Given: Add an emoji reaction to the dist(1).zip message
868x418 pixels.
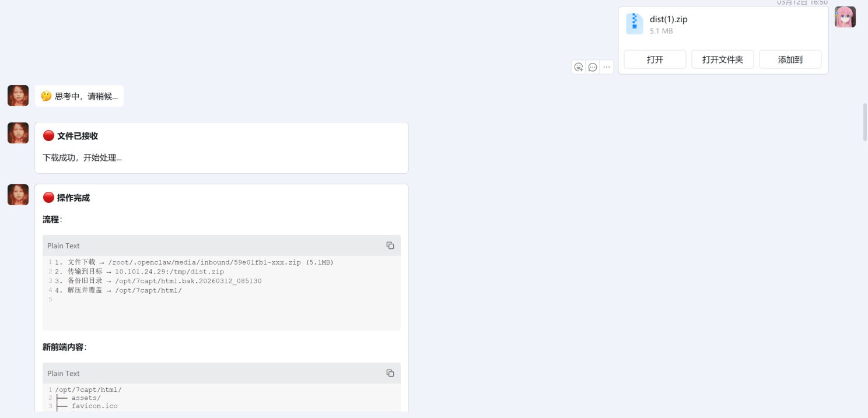Looking at the screenshot, I should coord(578,67).
